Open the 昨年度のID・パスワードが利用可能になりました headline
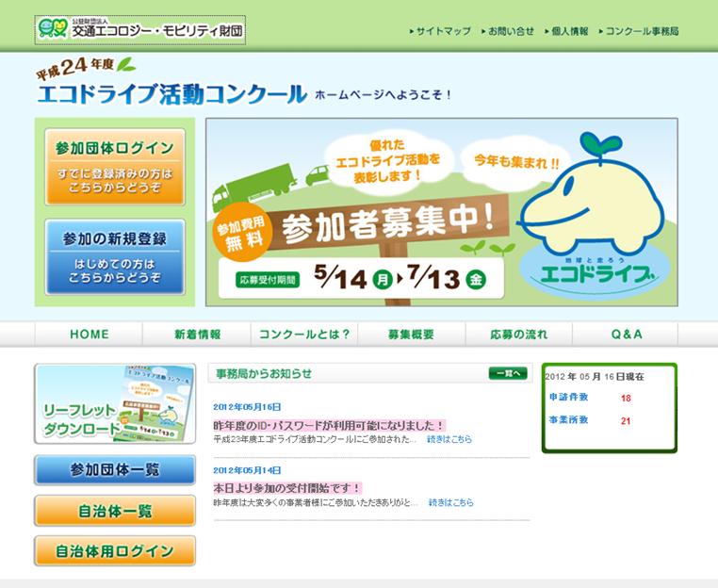The height and width of the screenshot is (588, 718). (329, 425)
